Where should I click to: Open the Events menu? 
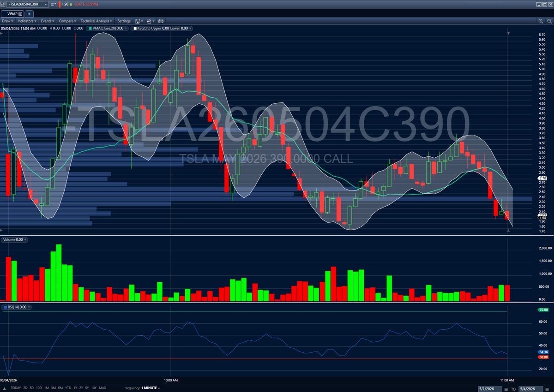[x=48, y=21]
